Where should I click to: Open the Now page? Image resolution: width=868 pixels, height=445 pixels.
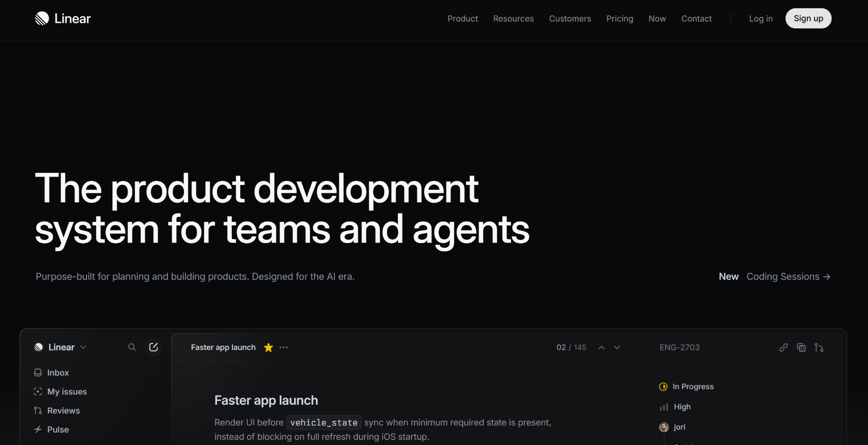pyautogui.click(x=657, y=19)
